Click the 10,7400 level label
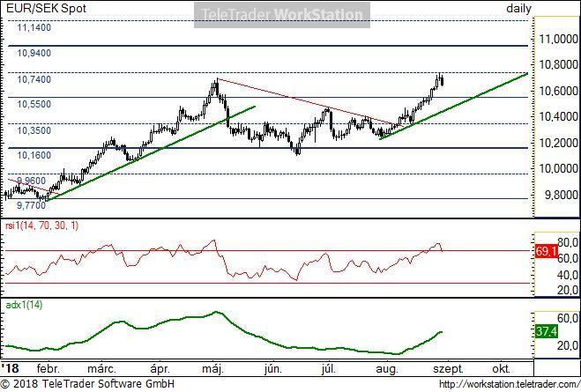 34,79
